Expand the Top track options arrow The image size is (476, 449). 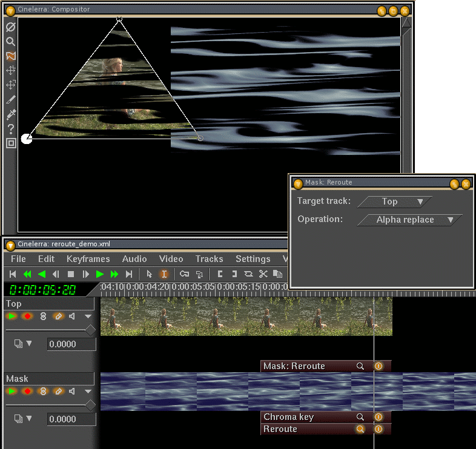(x=88, y=316)
